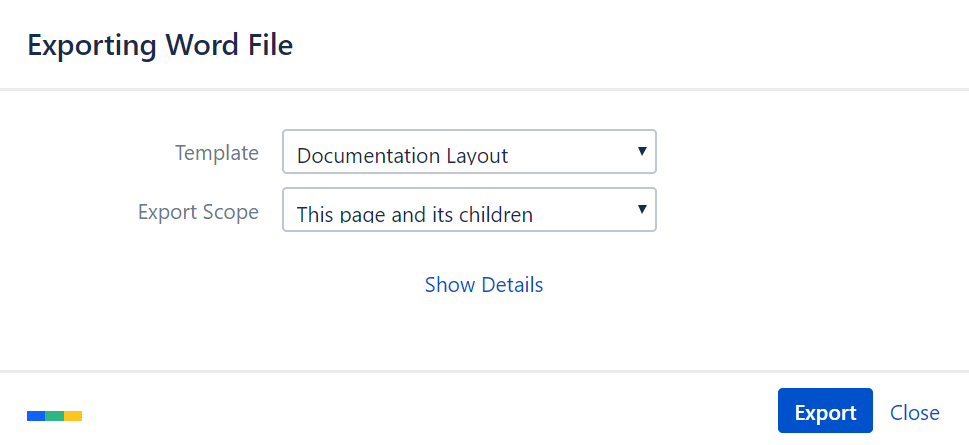Click the tri-color logo in the footer

[x=54, y=416]
